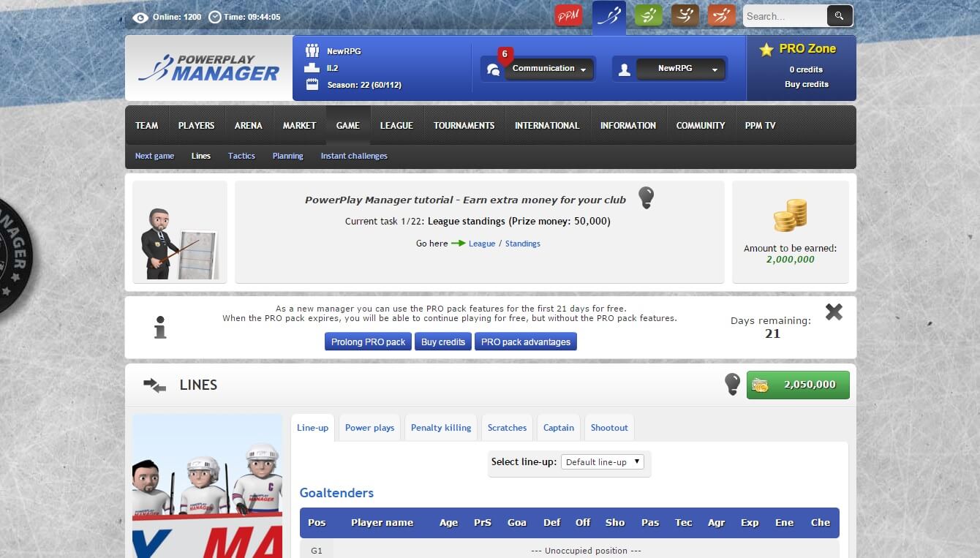Open the NewRPG account dropdown
The width and height of the screenshot is (980, 558).
click(x=680, y=69)
